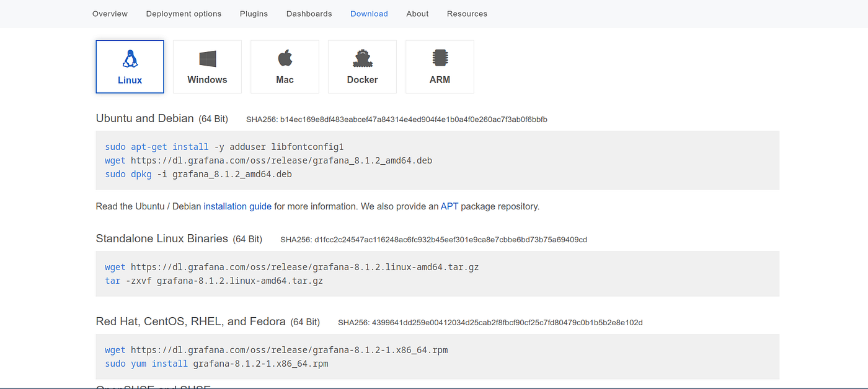This screenshot has height=389, width=868.
Task: Click the wget x86_64.rpm command line
Action: (x=277, y=350)
